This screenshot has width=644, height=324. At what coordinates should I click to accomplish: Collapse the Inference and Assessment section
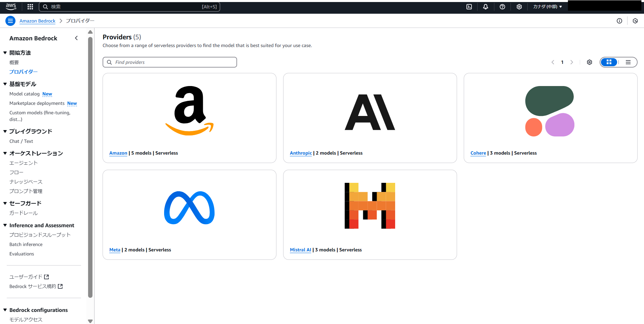tap(5, 225)
